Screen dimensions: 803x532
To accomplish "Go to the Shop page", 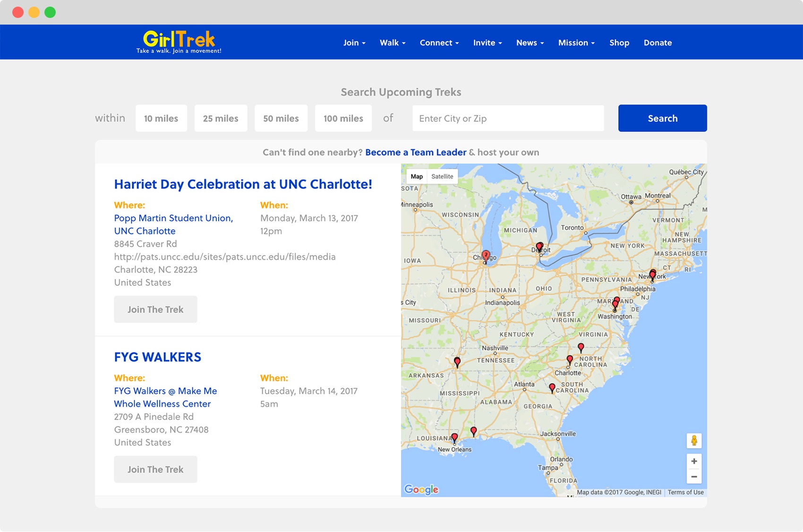I will coord(619,43).
